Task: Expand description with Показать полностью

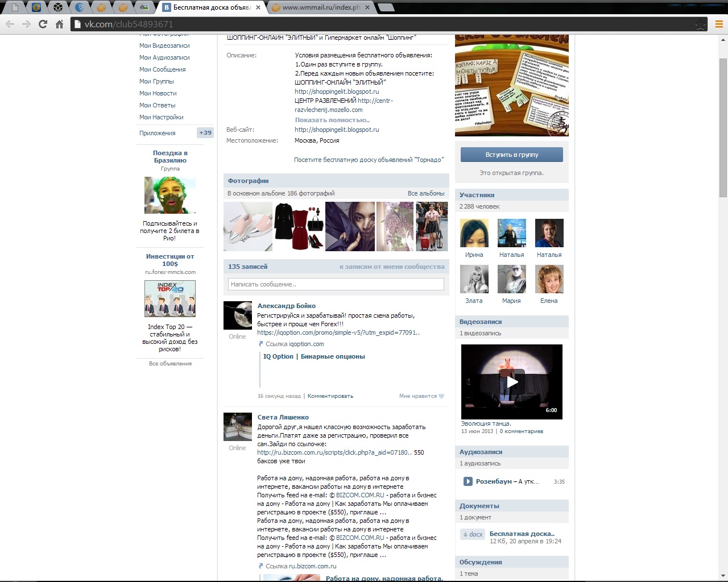Action: pyautogui.click(x=332, y=120)
